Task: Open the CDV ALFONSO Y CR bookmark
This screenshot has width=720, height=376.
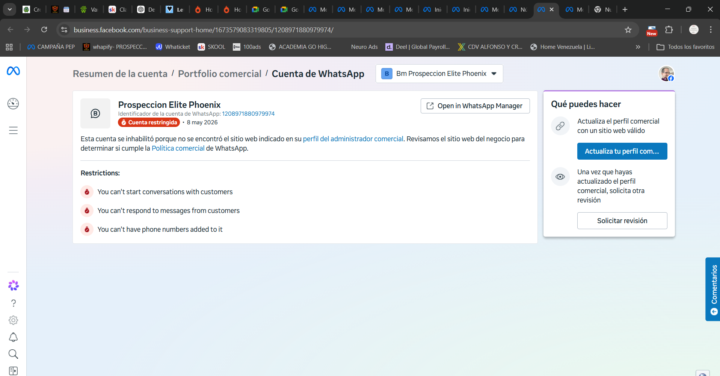Action: pos(490,47)
